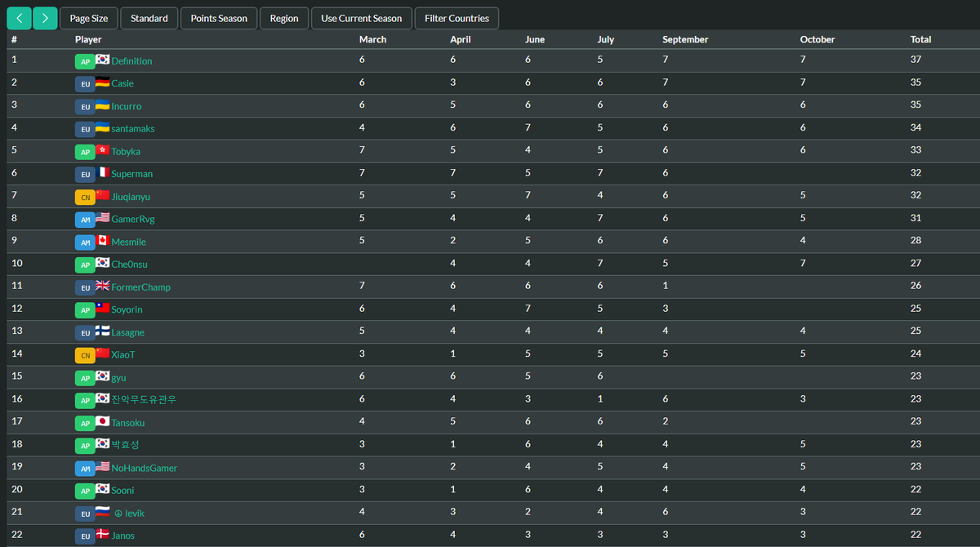The width and height of the screenshot is (980, 547).
Task: Click Denmark flag beside Janos
Action: point(102,535)
